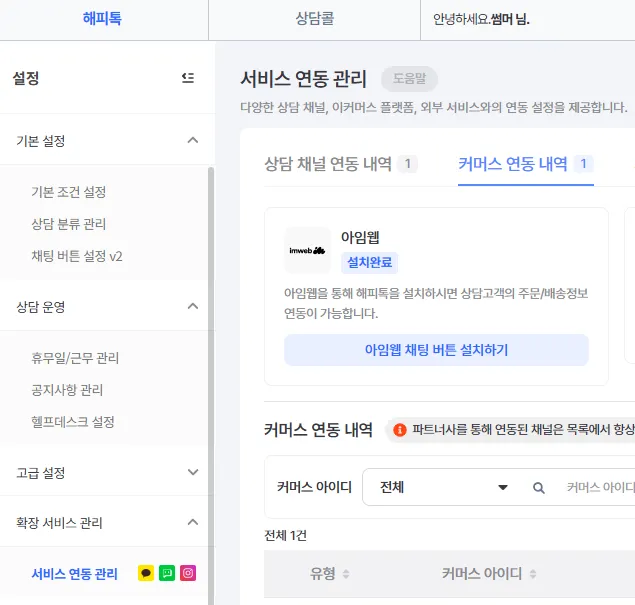Collapse the 기본 설정 section

coord(193,141)
